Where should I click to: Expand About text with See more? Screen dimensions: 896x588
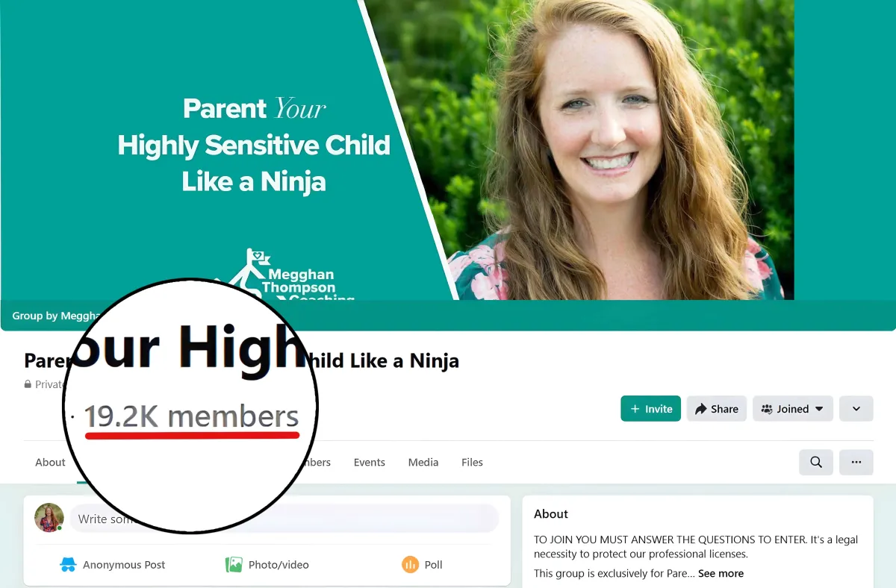721,573
